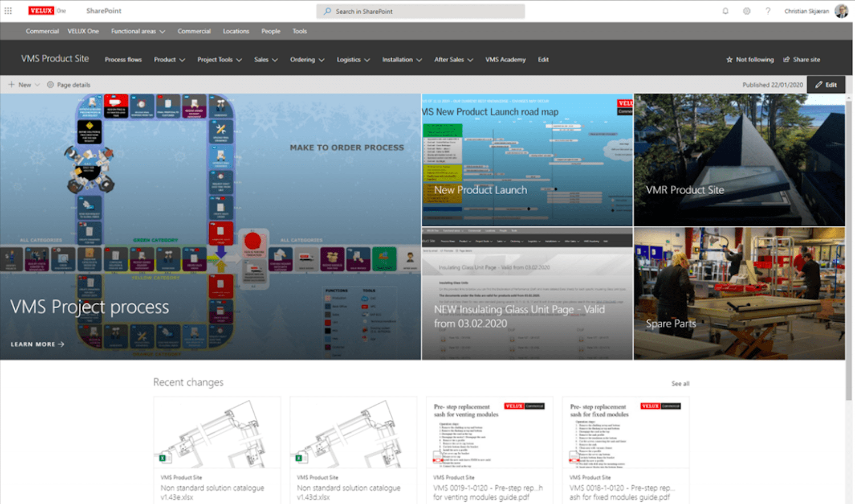Click See all recent changes

[680, 384]
